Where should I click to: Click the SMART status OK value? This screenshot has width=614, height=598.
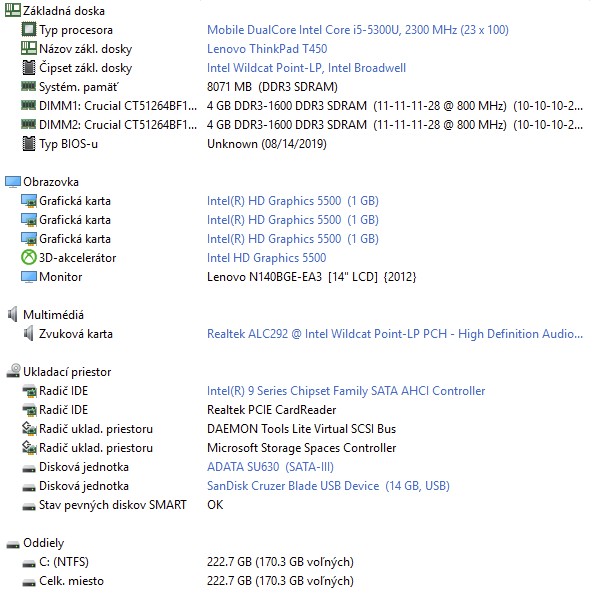215,505
